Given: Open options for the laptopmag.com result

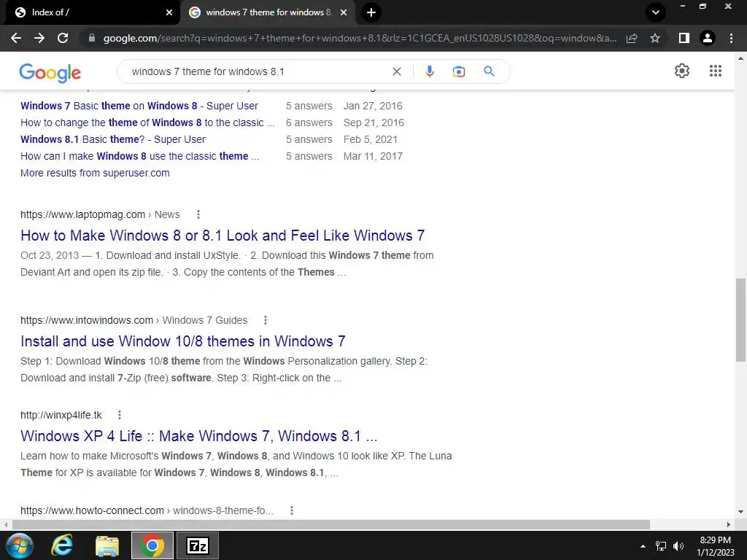Looking at the screenshot, I should pos(198,215).
